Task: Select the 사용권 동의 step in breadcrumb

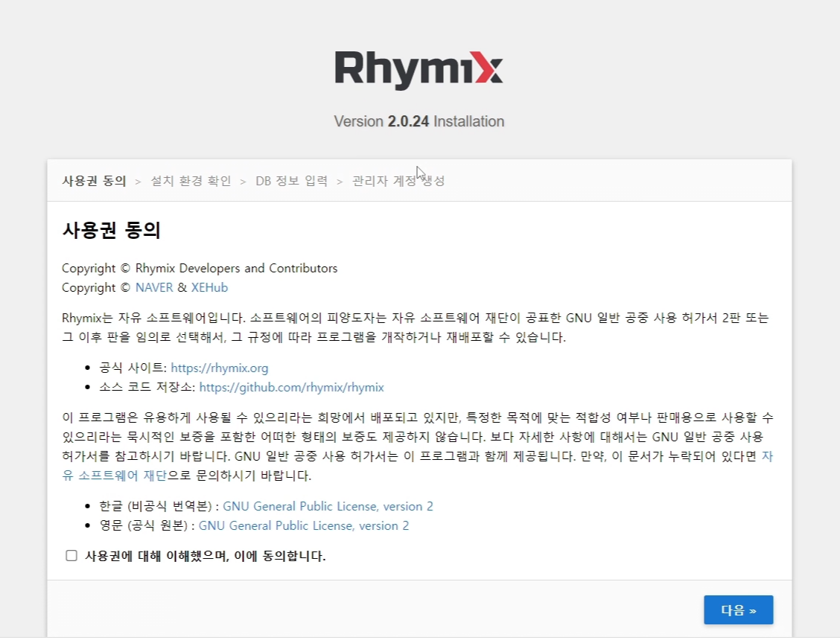Action: tap(95, 181)
